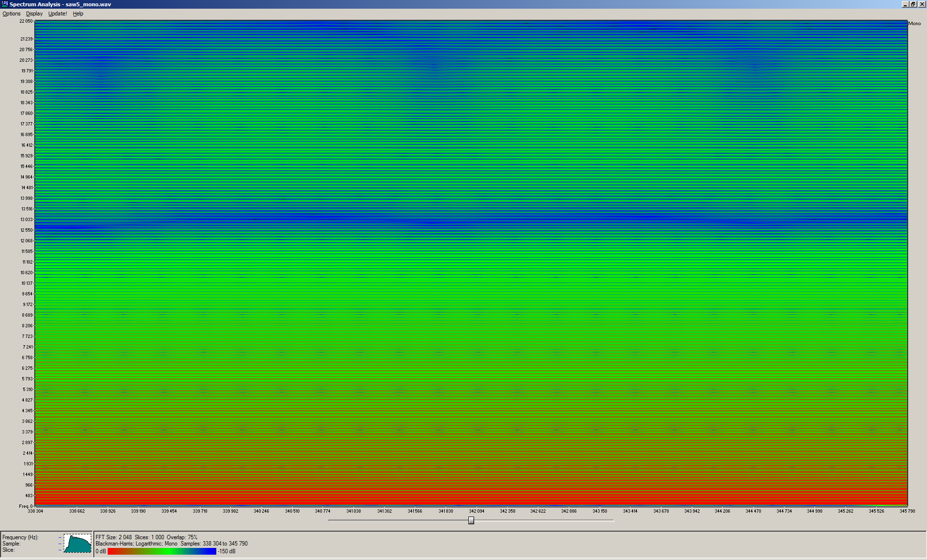Click the Blackman-Harris; Logarithmic; Mono text
Image resolution: width=927 pixels, height=560 pixels.
136,544
